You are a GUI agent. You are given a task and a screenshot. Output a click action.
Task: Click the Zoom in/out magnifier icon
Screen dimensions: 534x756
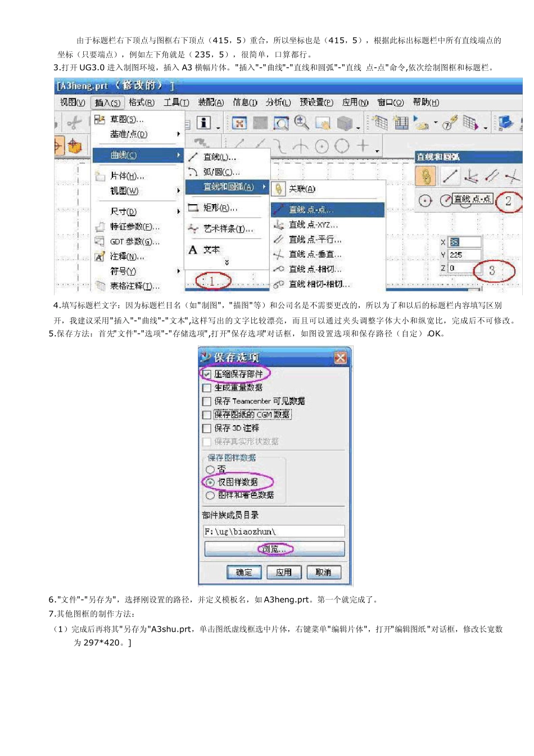click(x=301, y=122)
